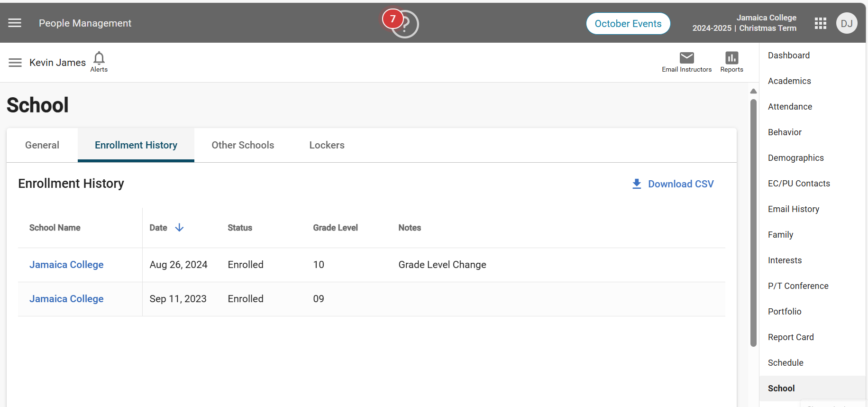Click the grade level 09 cell
Screen dimensions: 868x407
click(319, 299)
